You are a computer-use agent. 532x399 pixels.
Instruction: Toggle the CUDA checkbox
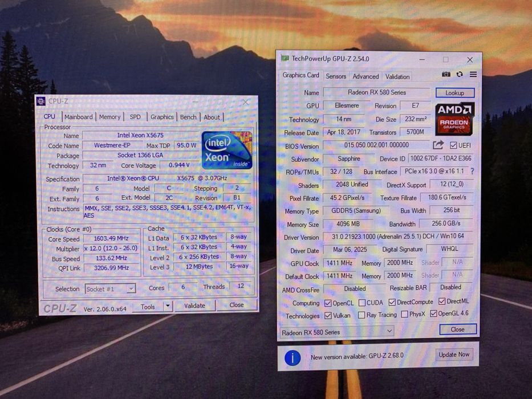tap(362, 302)
